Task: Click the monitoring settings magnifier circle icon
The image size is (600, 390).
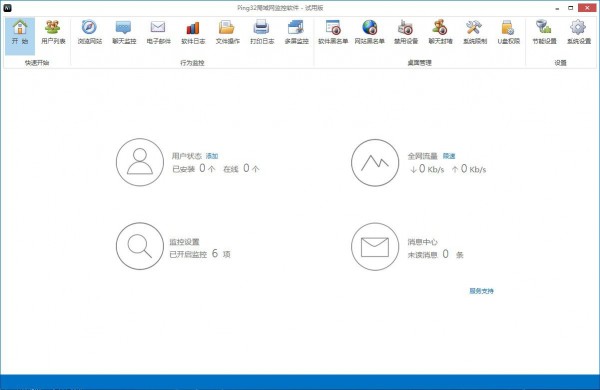Action: tap(140, 246)
